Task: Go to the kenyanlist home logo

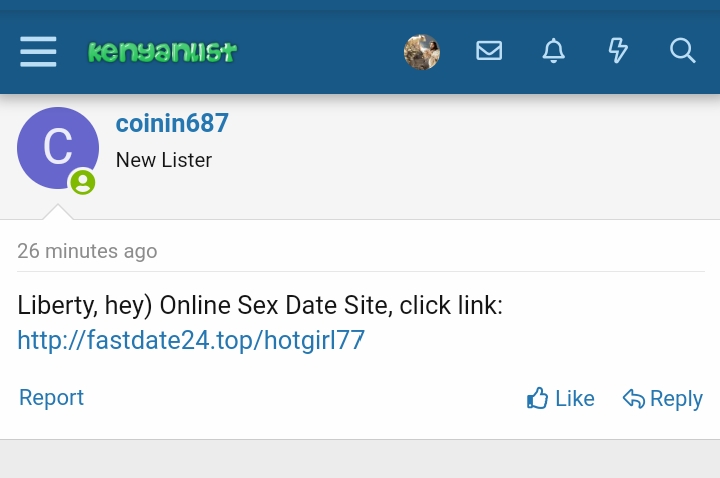Action: [x=163, y=51]
